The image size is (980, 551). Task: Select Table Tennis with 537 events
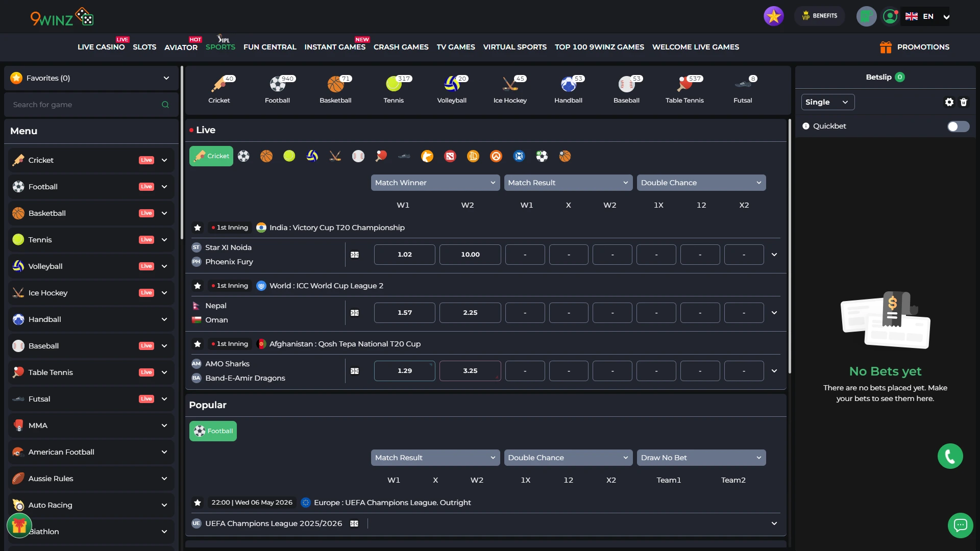pos(685,89)
